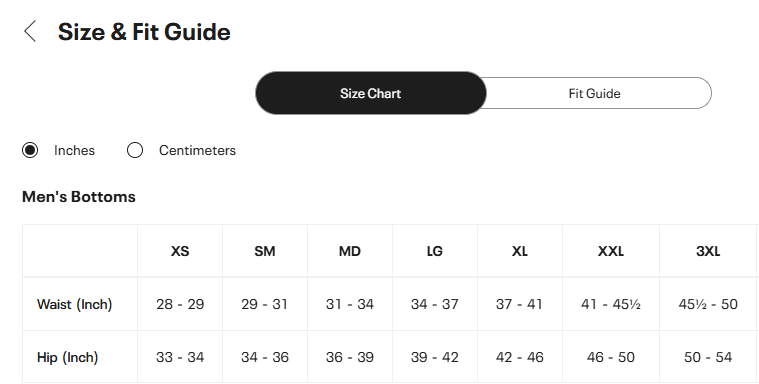Go back using the left chevron arrow
The height and width of the screenshot is (384, 759).
click(30, 31)
